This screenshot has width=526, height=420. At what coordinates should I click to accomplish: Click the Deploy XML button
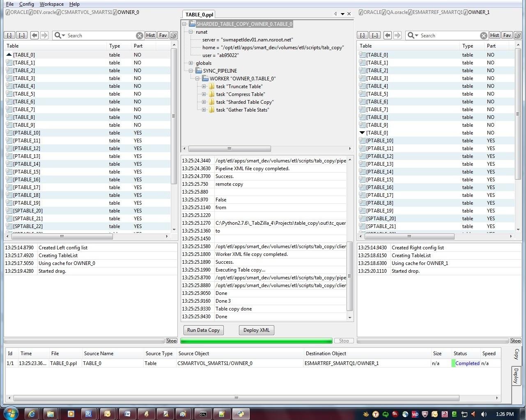(257, 330)
